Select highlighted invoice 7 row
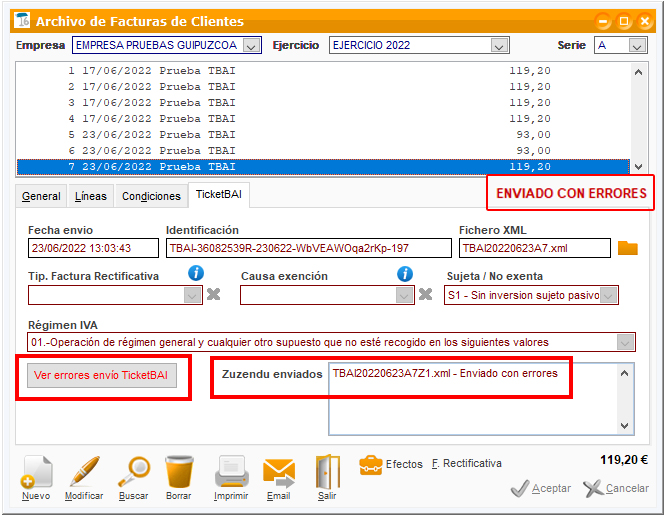 click(x=323, y=167)
